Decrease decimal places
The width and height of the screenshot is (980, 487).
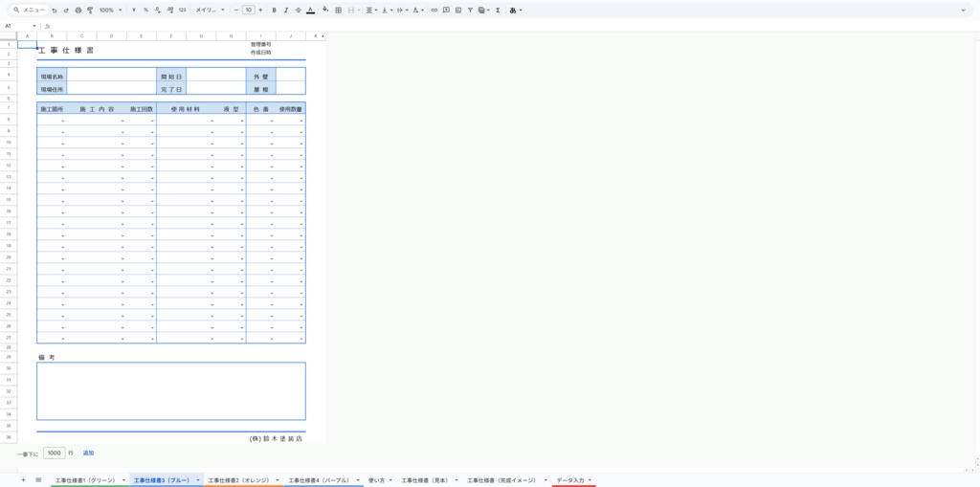158,10
